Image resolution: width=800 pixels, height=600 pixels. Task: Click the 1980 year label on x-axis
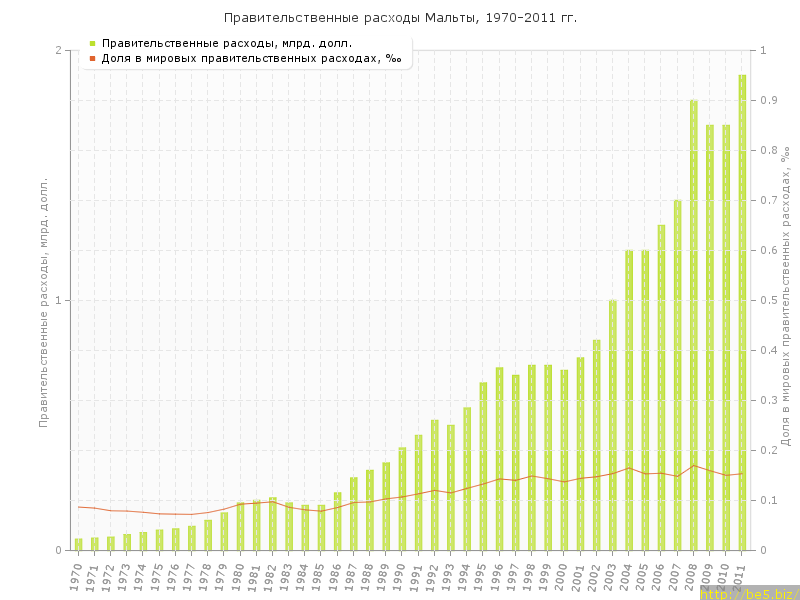(238, 574)
